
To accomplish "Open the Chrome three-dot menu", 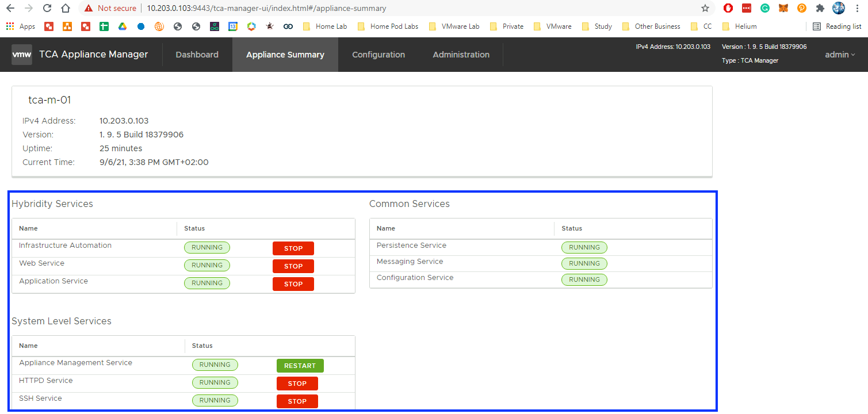I will pos(858,9).
